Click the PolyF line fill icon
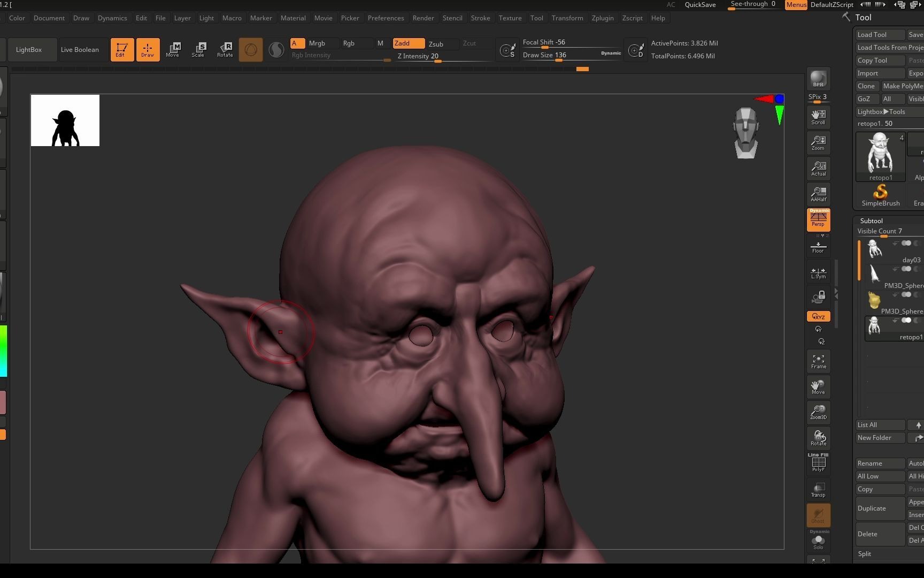924x578 pixels. (818, 463)
